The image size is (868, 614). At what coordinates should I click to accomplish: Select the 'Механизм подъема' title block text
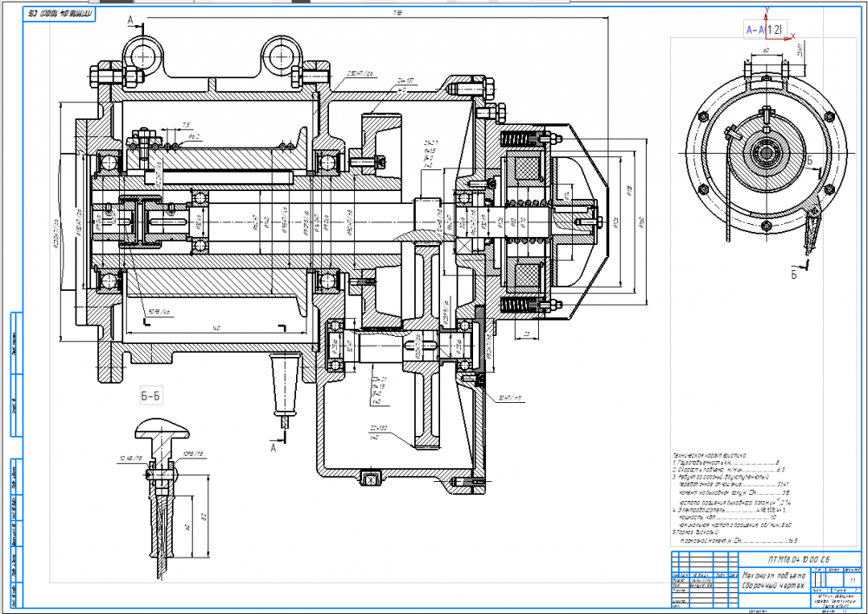(x=773, y=576)
